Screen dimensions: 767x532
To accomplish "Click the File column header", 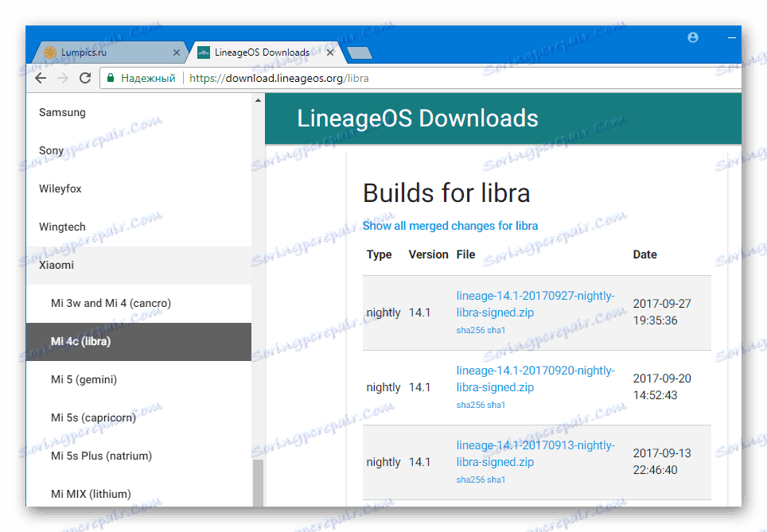I will [465, 254].
